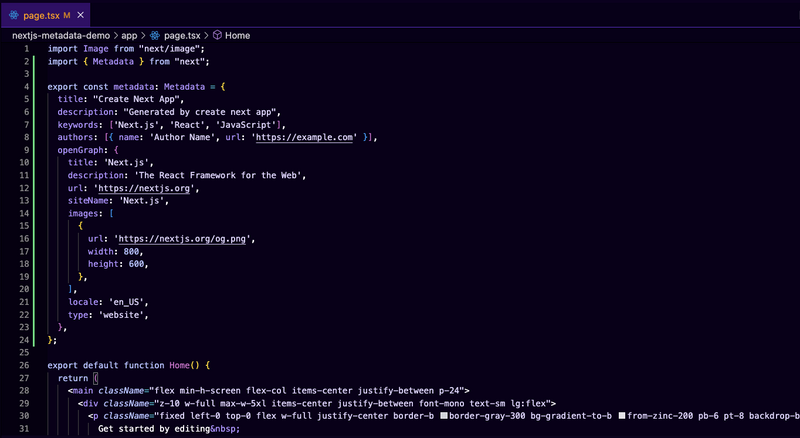The height and width of the screenshot is (438, 800).
Task: Click the 'Next.js' siteName value on line 13
Action: (x=141, y=201)
